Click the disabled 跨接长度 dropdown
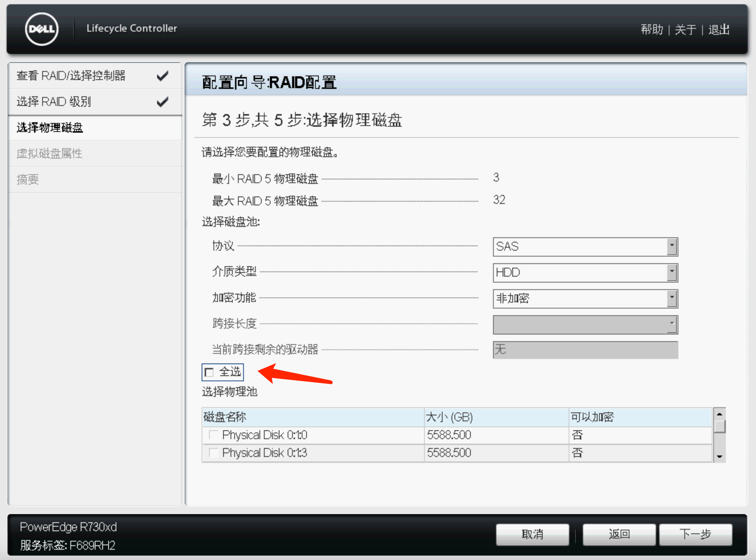The image size is (756, 560). point(585,324)
